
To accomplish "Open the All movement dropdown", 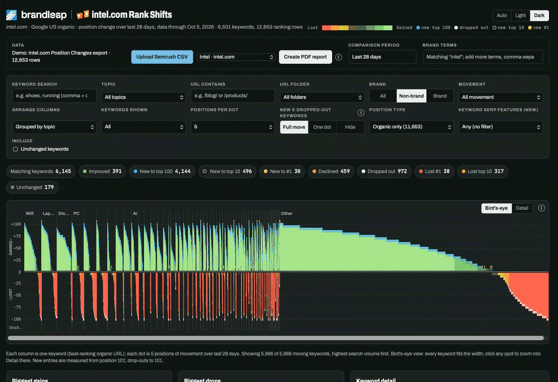I will tap(500, 97).
